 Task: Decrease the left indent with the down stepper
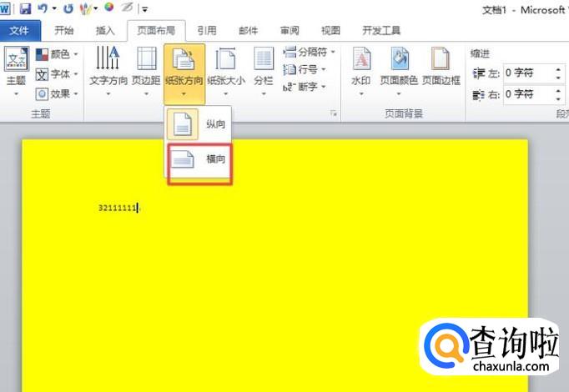coord(558,78)
